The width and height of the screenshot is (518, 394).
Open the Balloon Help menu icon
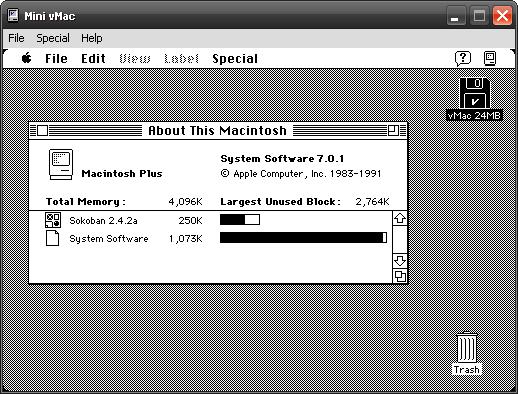point(463,59)
